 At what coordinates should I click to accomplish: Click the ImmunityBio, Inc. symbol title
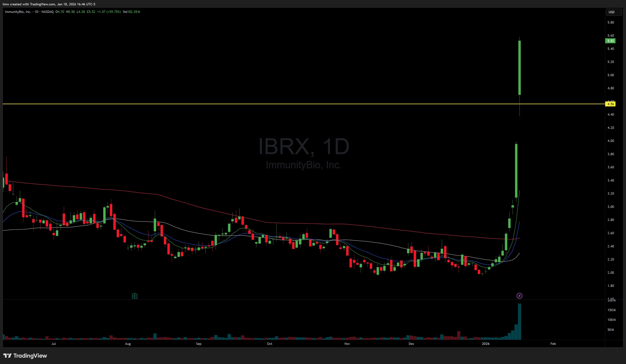pos(18,12)
